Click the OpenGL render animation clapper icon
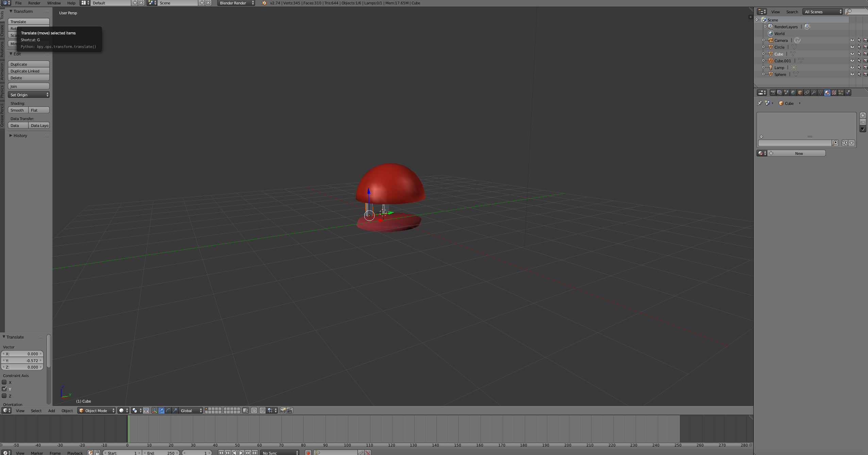This screenshot has width=868, height=455. 289,410
